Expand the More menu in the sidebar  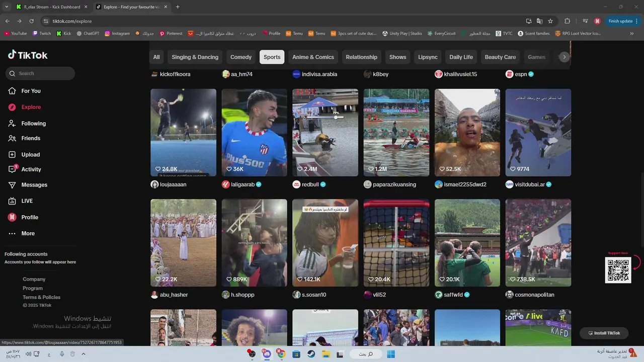28,233
